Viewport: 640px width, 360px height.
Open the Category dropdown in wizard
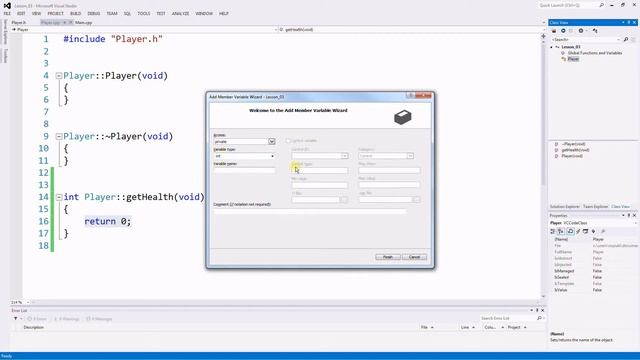(410, 156)
